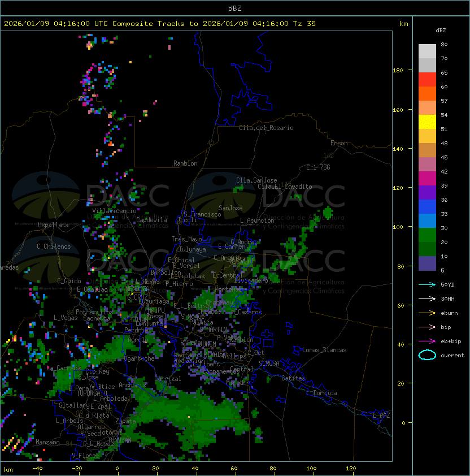Screen dimensions: 470x476
Task: Click the Agrelo map label
Action: pyautogui.click(x=138, y=340)
